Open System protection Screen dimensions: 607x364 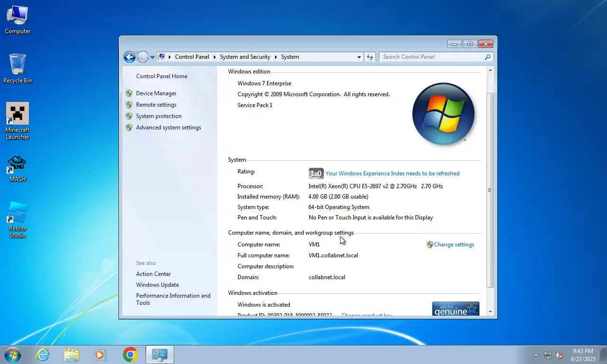pyautogui.click(x=159, y=116)
